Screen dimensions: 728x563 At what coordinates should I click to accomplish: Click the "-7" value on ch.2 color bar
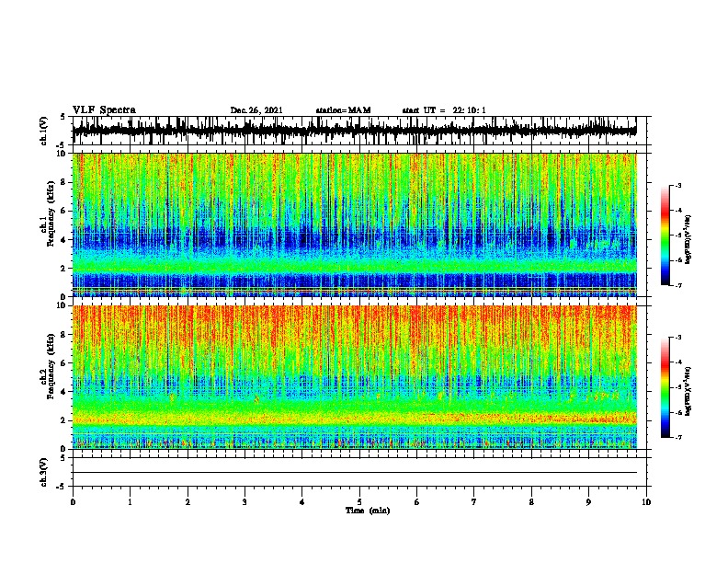(x=678, y=438)
